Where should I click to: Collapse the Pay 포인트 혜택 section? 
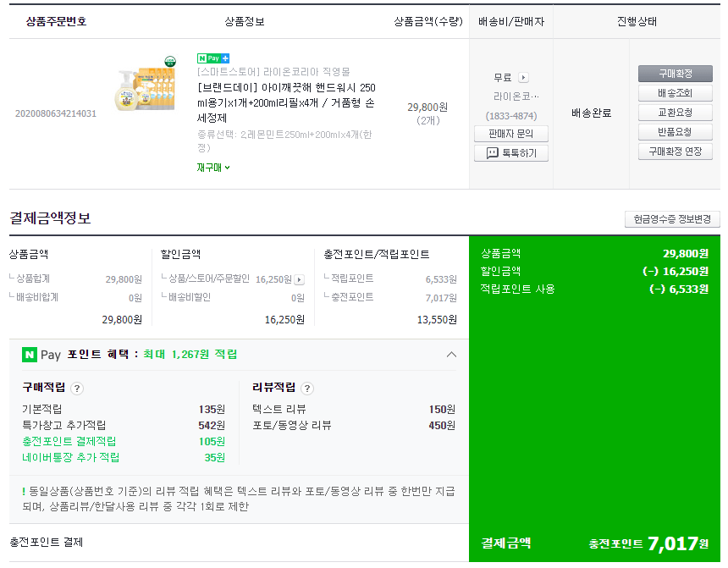click(x=451, y=355)
